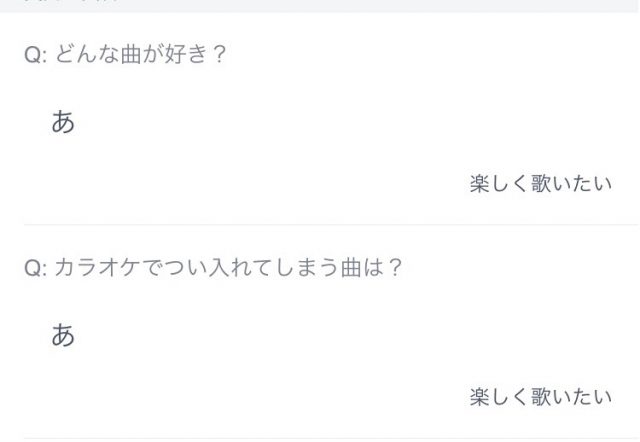The height and width of the screenshot is (442, 640).
Task: Click the Q: prefix of the karaoke question
Action: tap(36, 269)
